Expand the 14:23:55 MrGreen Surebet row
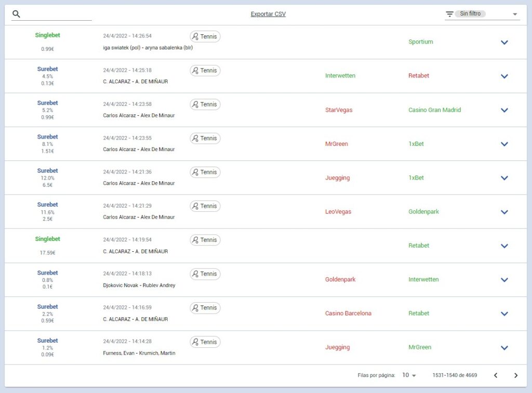The image size is (532, 393). 504,144
